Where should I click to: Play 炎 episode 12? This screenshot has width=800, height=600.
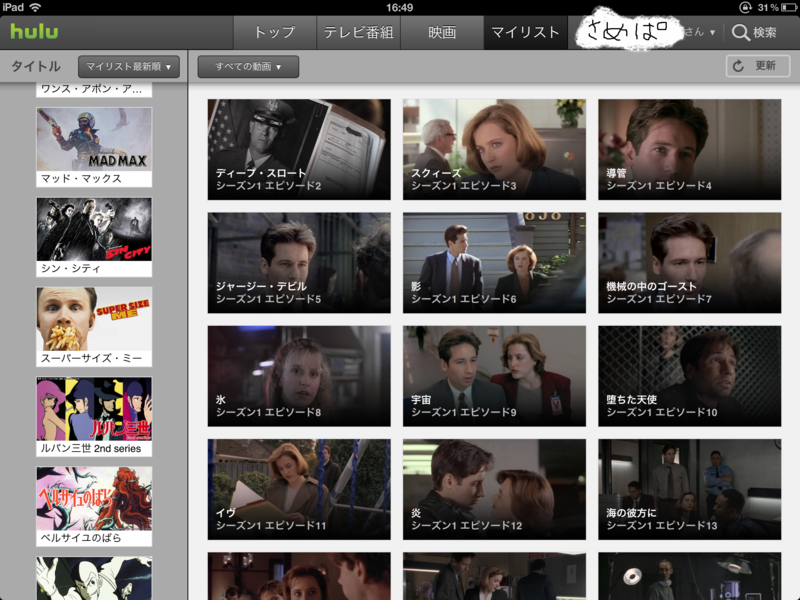[494, 489]
